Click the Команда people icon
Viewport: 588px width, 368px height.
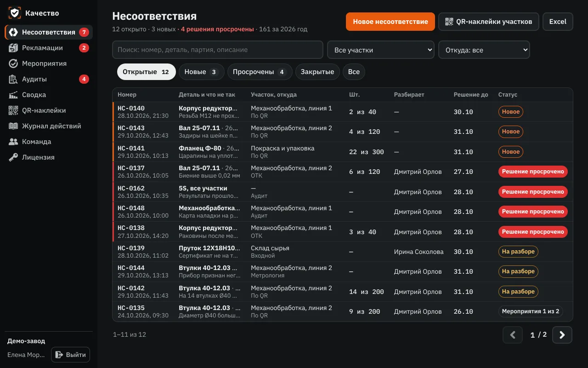pyautogui.click(x=13, y=142)
